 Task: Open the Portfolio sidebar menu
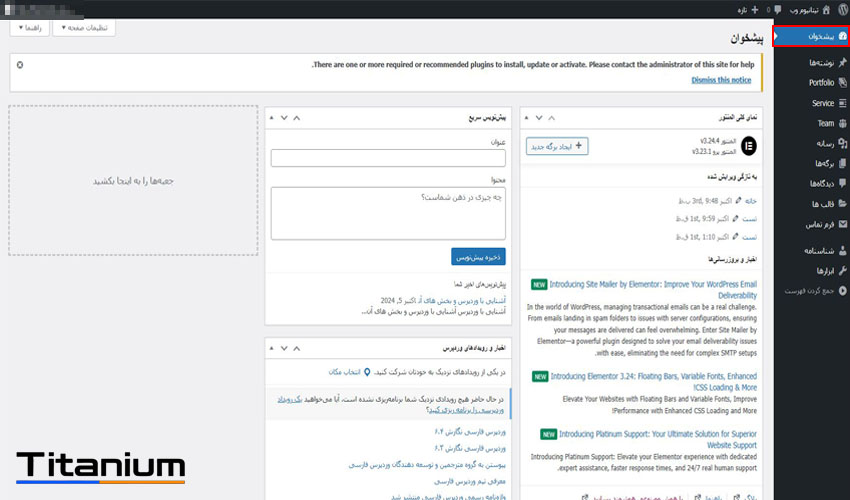821,82
